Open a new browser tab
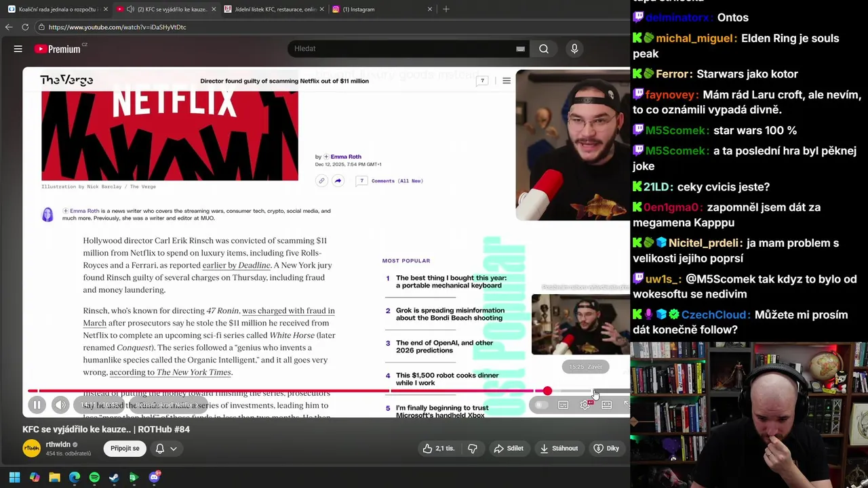This screenshot has height=488, width=868. click(446, 9)
